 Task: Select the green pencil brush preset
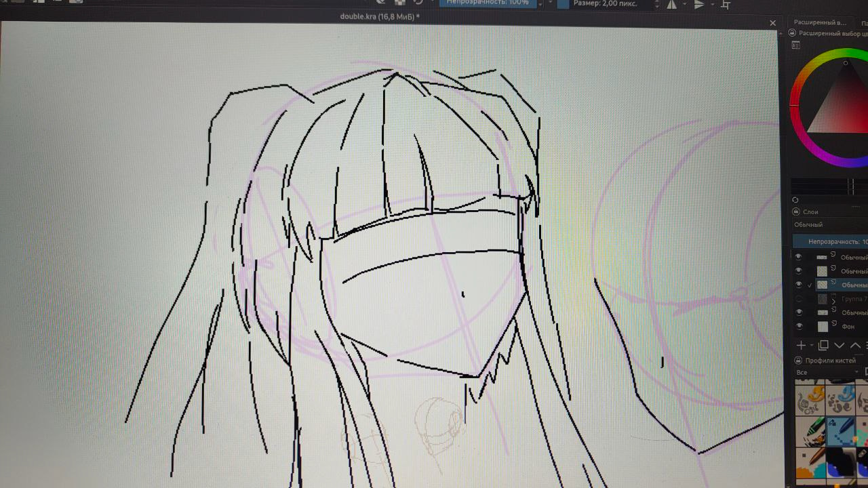(x=810, y=431)
